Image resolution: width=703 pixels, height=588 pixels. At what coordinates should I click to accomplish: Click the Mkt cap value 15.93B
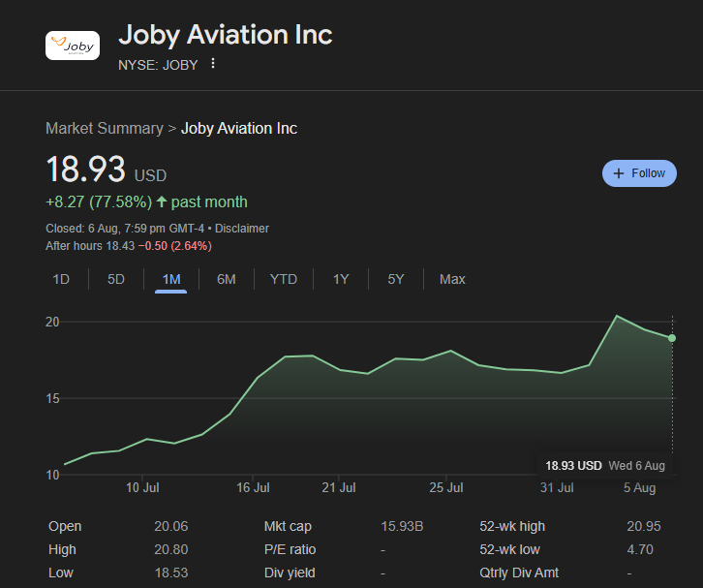pos(402,526)
